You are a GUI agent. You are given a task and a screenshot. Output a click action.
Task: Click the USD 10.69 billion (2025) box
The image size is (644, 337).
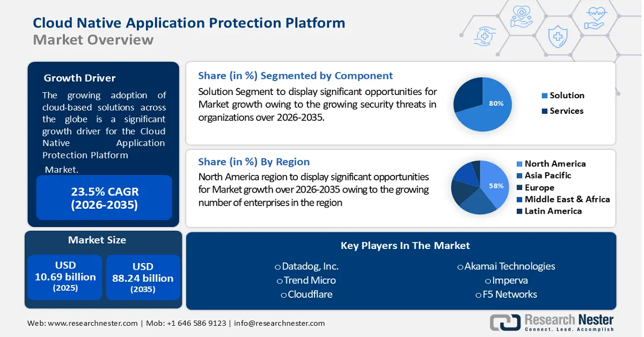pos(65,277)
